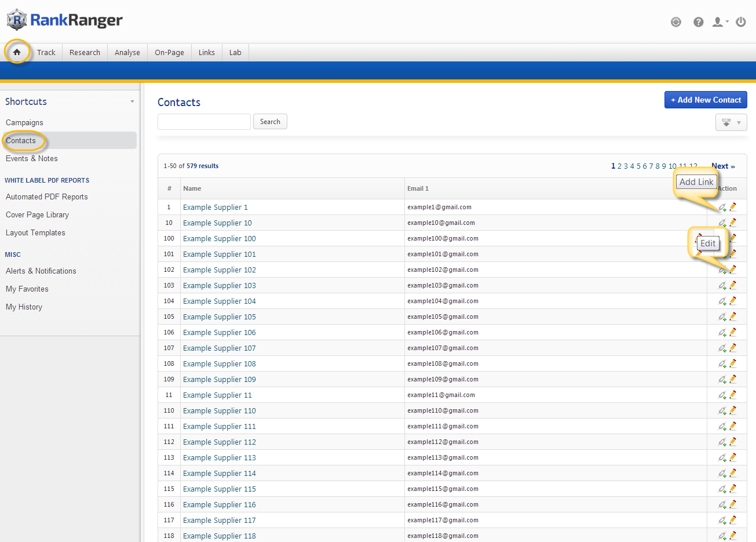The image size is (756, 542).
Task: Open the help question mark icon
Action: point(698,22)
